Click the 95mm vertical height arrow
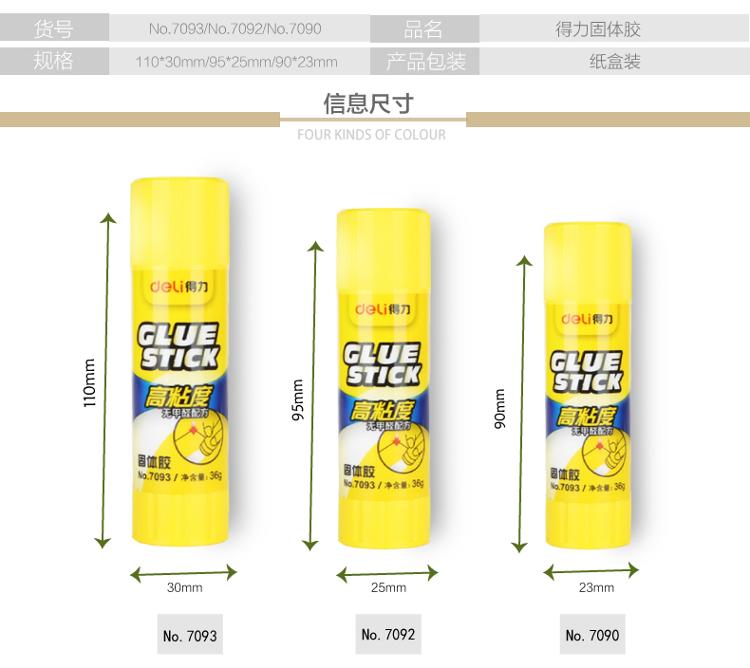Screen dimensions: 750x668 tap(313, 396)
